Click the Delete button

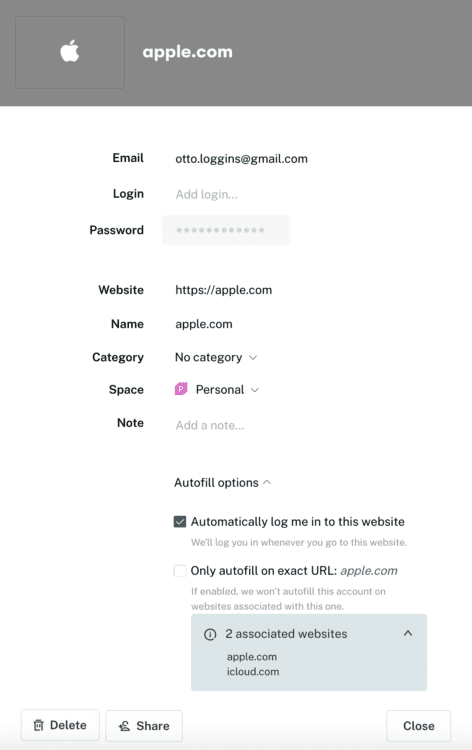[60, 725]
